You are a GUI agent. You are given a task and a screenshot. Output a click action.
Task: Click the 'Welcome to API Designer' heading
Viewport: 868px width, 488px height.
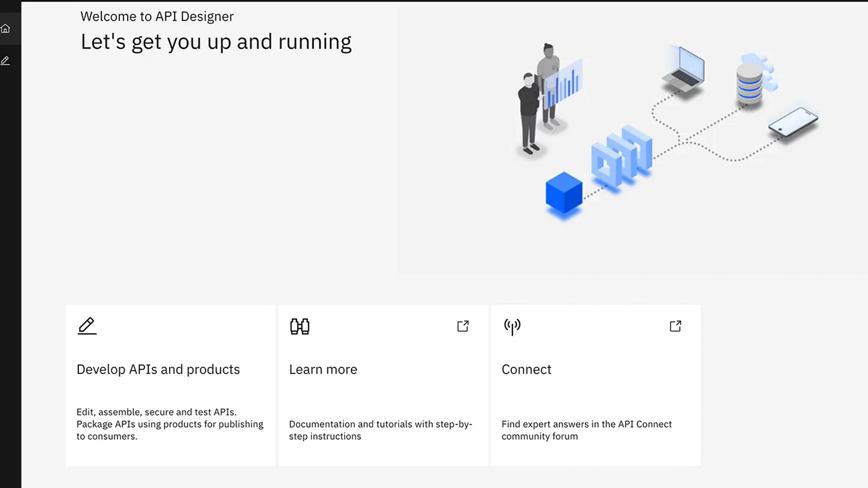157,16
